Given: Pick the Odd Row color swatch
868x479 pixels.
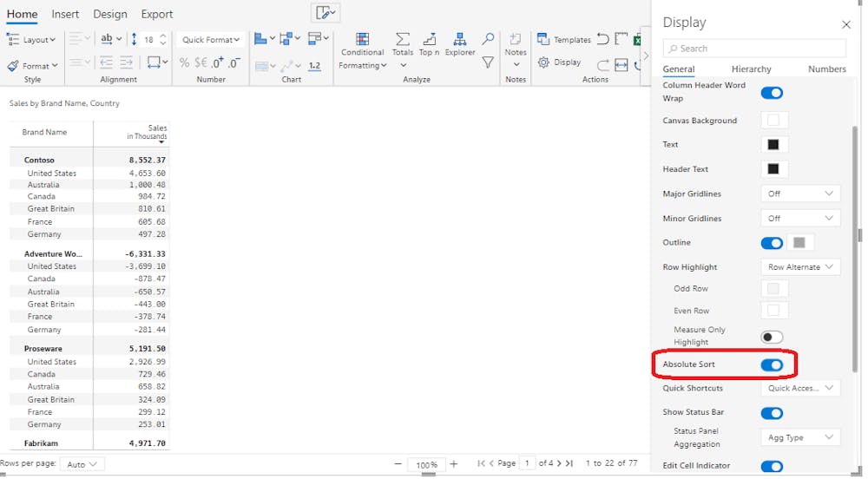Looking at the screenshot, I should pyautogui.click(x=774, y=288).
